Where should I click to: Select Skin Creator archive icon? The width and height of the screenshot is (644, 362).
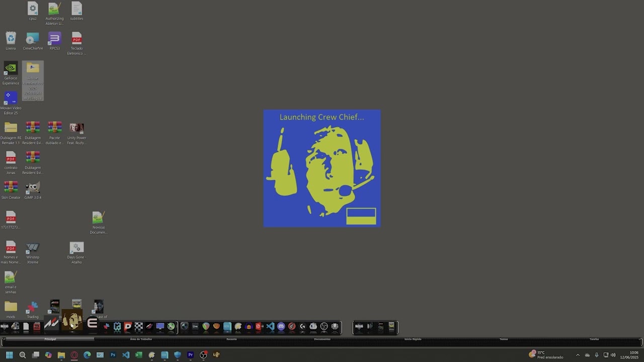pos(11,190)
